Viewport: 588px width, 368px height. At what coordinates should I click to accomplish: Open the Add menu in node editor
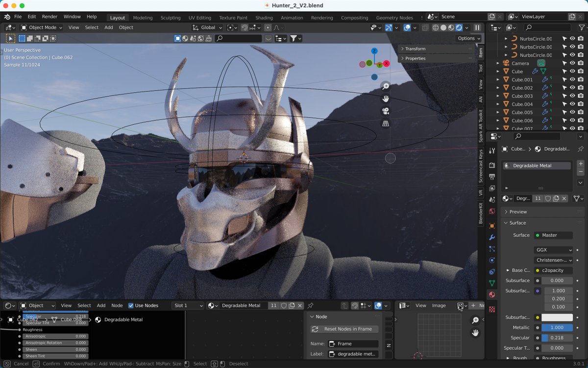(101, 305)
